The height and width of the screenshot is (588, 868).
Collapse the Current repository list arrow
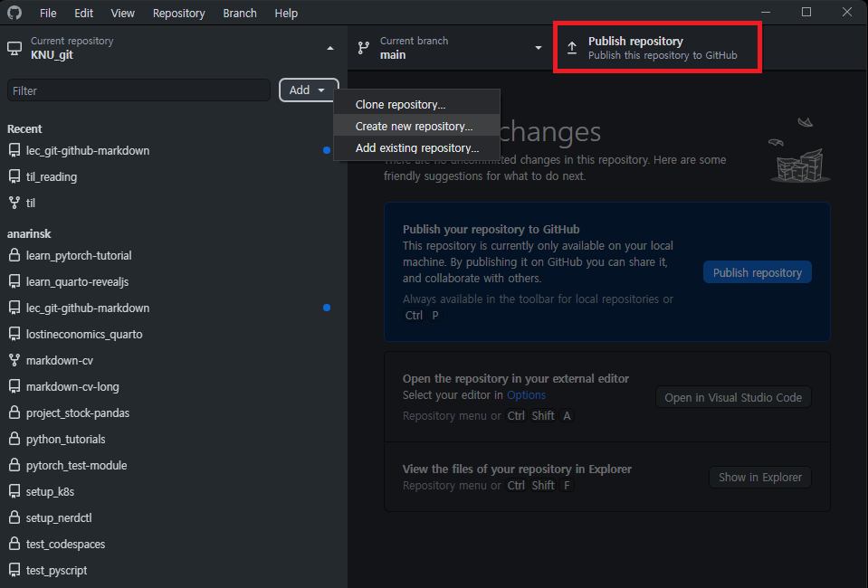(330, 48)
